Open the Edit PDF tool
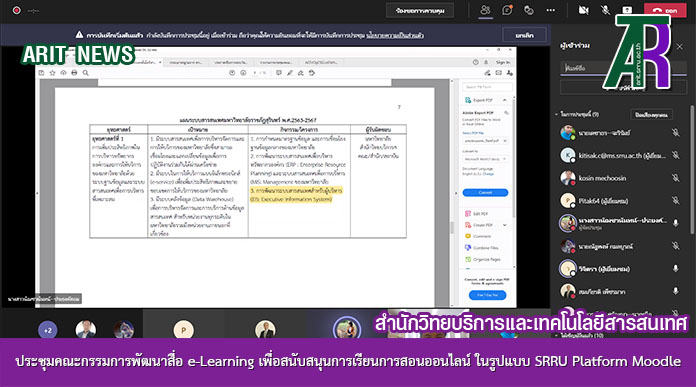The width and height of the screenshot is (696, 387). [477, 213]
